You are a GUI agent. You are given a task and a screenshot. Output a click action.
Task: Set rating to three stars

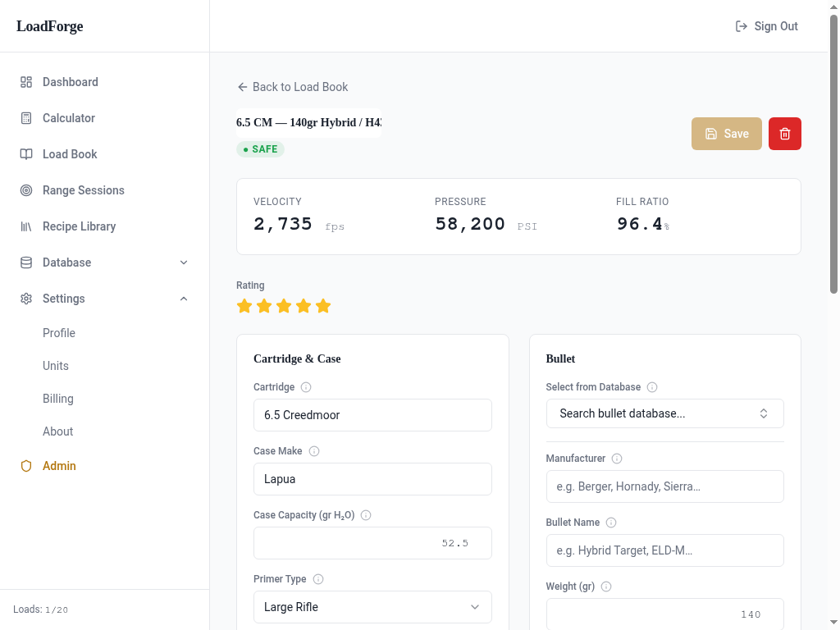pos(284,306)
